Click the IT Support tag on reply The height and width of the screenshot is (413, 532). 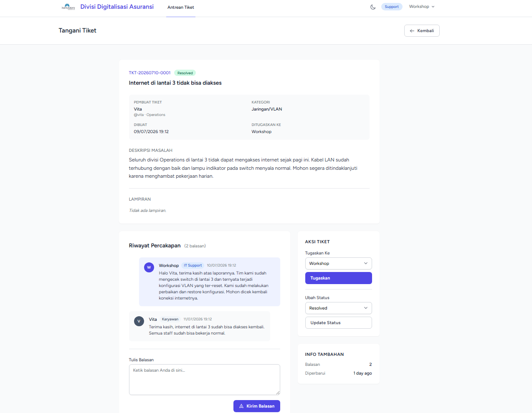(x=193, y=265)
